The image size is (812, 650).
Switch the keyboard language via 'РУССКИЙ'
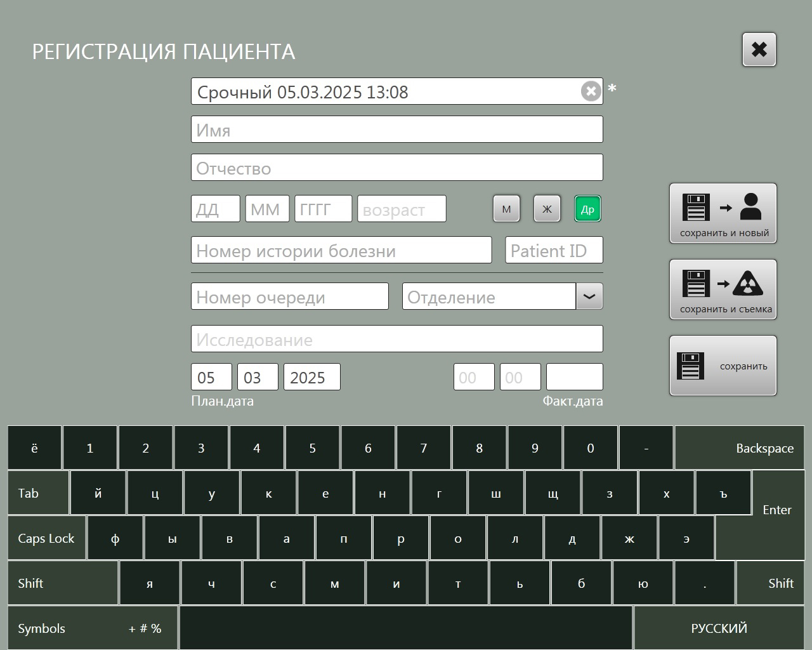click(x=719, y=628)
